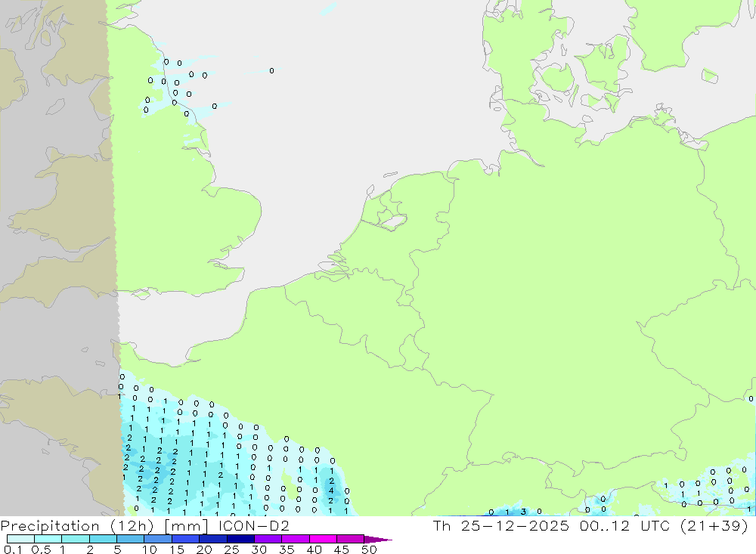Click the 30–35 mm purple legend swatch
Image resolution: width=756 pixels, height=554 pixels.
click(x=268, y=539)
